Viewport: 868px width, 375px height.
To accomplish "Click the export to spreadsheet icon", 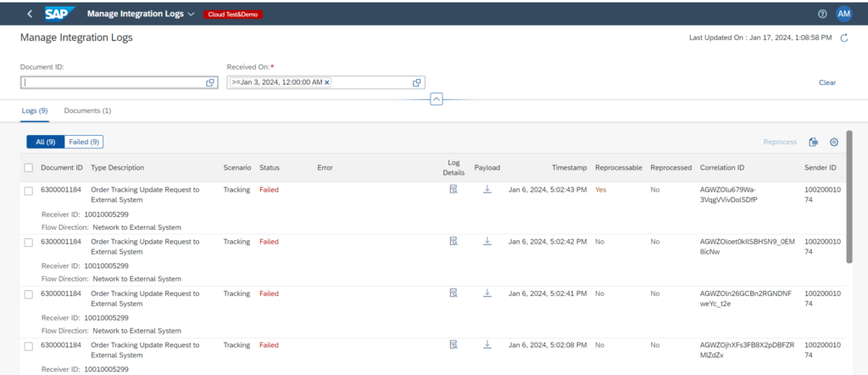I will (814, 143).
